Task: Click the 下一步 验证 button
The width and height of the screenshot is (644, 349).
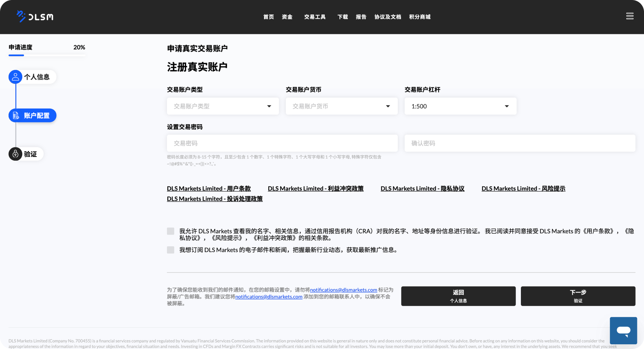Action: [578, 296]
